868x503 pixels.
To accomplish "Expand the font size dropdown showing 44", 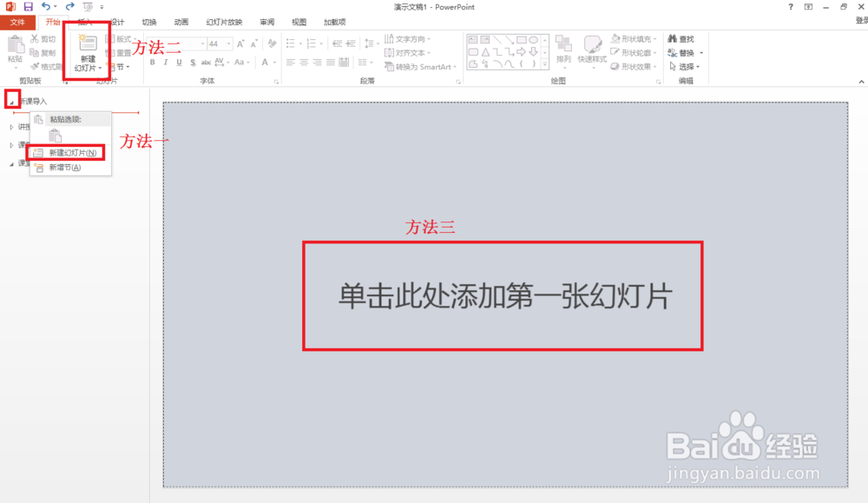I will pos(228,43).
